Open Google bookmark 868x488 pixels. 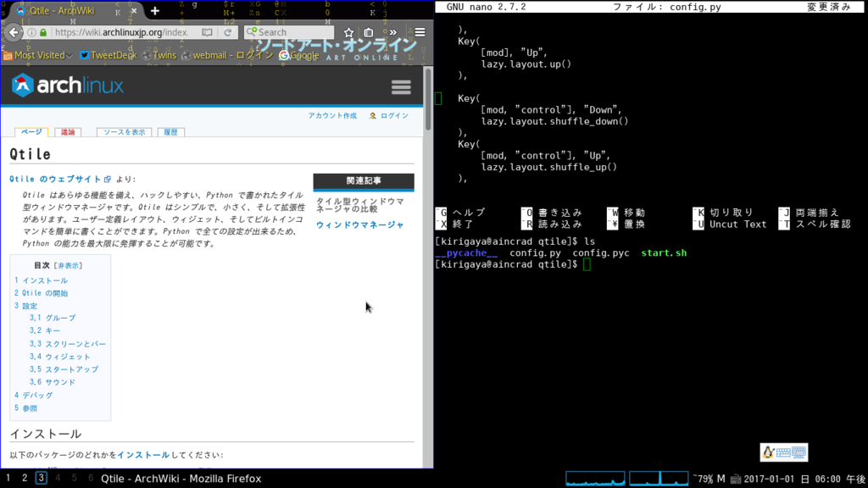pyautogui.click(x=299, y=55)
